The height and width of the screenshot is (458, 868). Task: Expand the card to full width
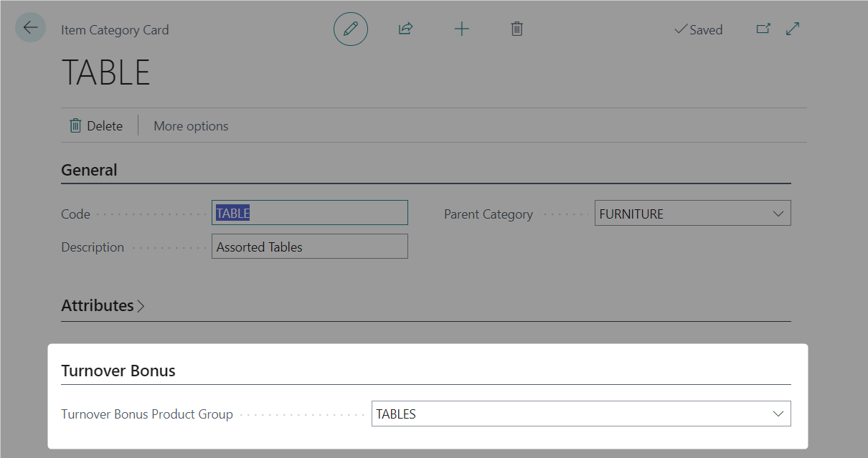793,29
